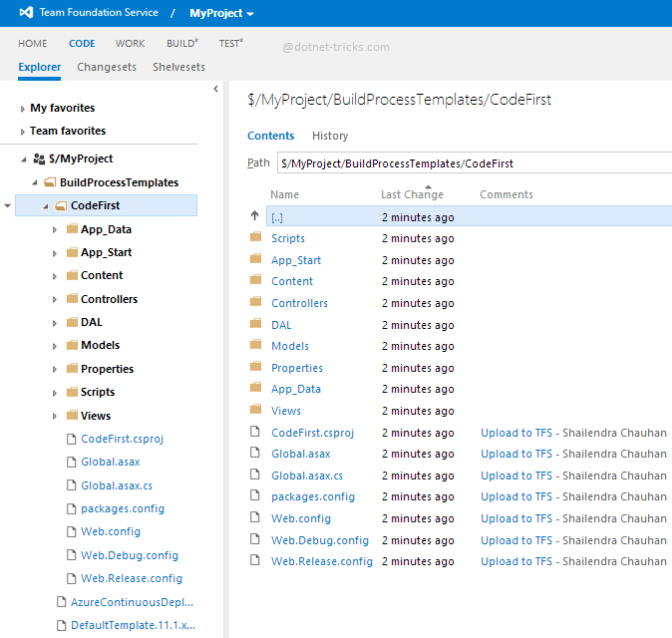Open the History tab

coord(329,136)
